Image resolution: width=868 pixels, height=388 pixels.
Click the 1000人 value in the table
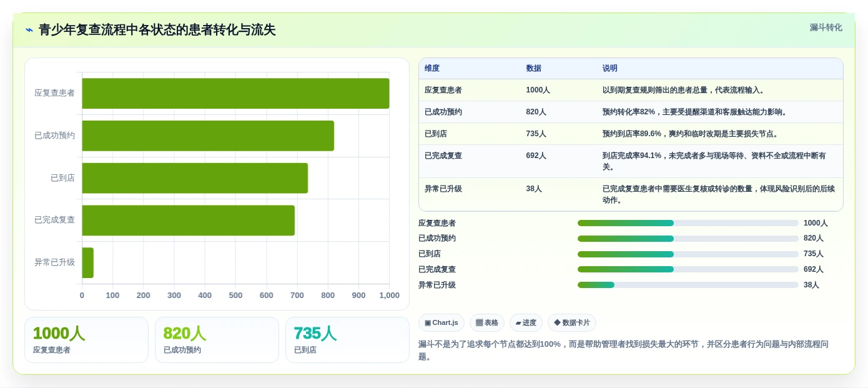click(x=538, y=90)
